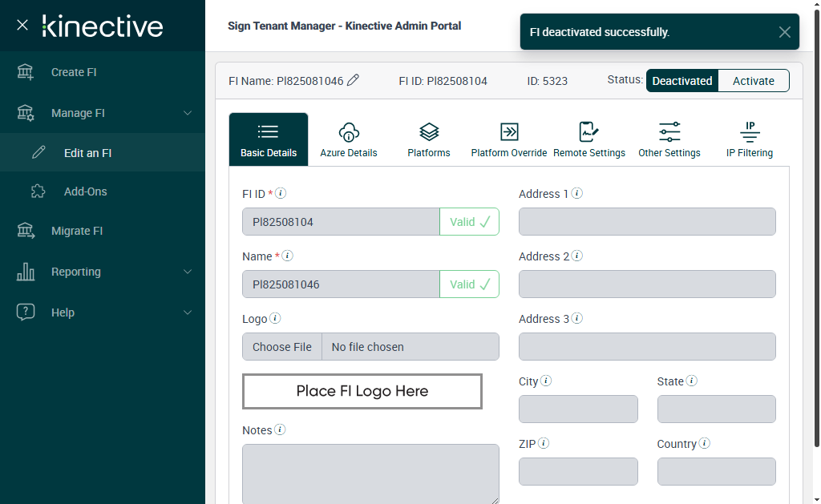Expand the Help menu chevron

[x=188, y=312]
